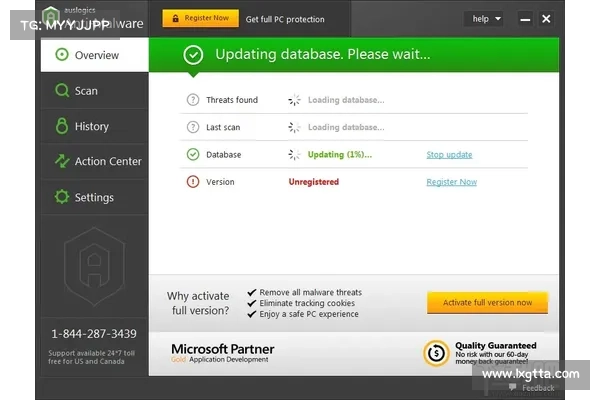The width and height of the screenshot is (600, 400).
Task: Click the large checkmark icon in green banner
Action: pyautogui.click(x=193, y=55)
